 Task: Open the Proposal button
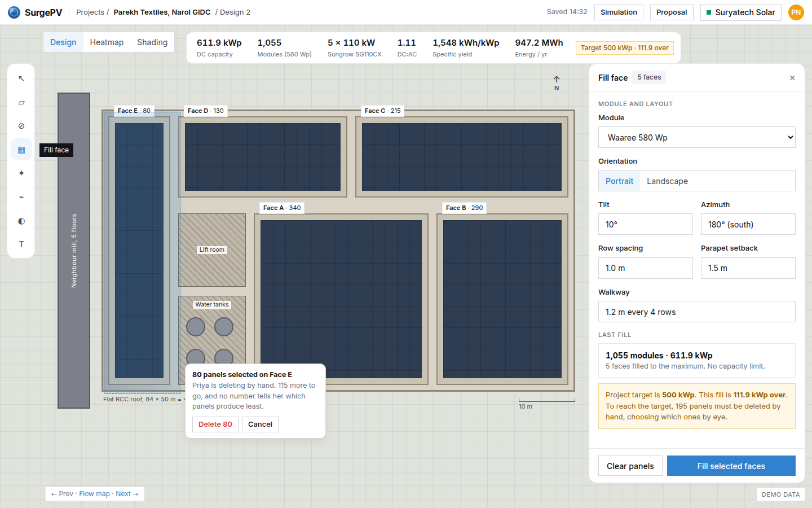pyautogui.click(x=672, y=12)
